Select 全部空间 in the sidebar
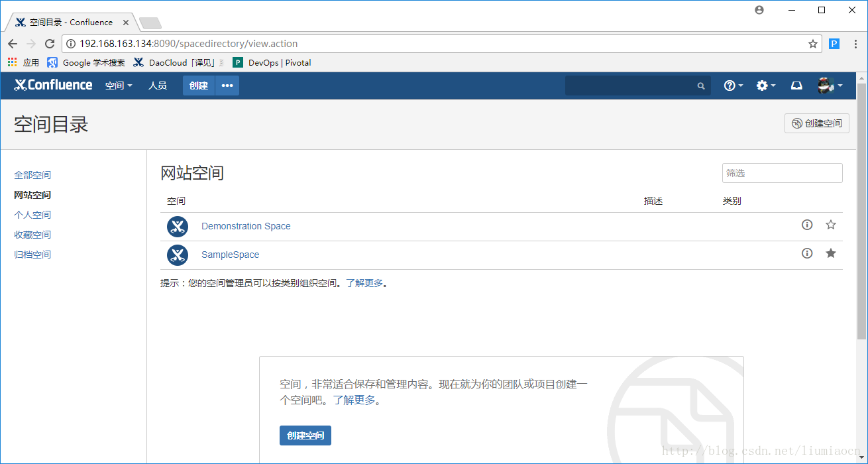Image resolution: width=868 pixels, height=464 pixels. [32, 175]
